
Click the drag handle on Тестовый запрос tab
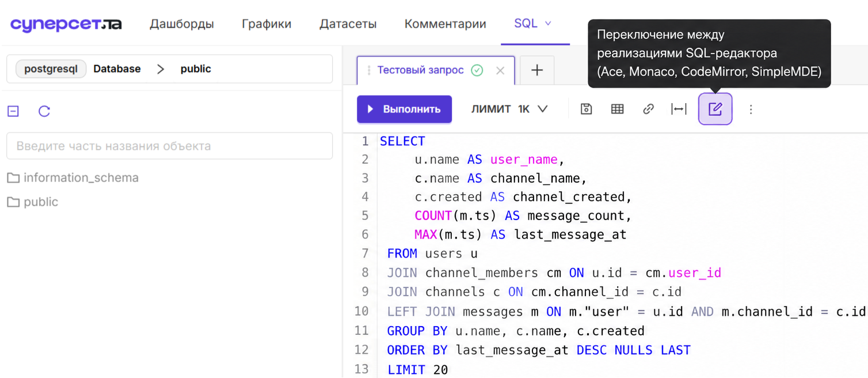click(369, 70)
